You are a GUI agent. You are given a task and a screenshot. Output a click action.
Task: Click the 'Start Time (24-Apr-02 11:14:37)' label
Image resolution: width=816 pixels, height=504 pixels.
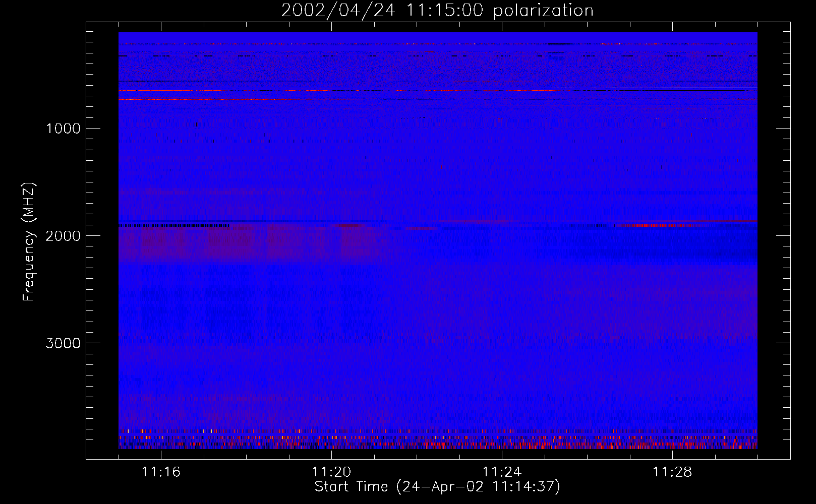437,487
